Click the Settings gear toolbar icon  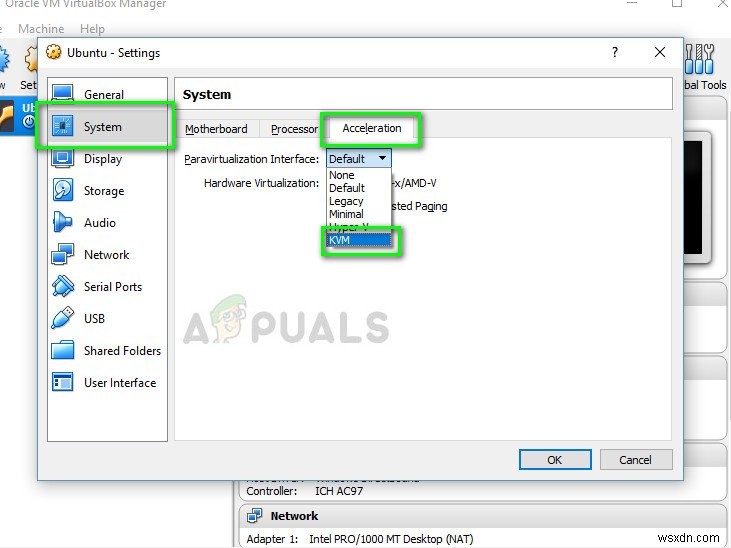tap(31, 61)
